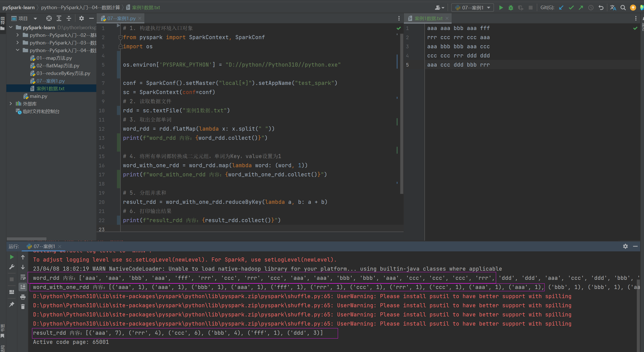This screenshot has height=352, width=644.
Task: Close the 07--案例1 run tab
Action: [x=60, y=246]
